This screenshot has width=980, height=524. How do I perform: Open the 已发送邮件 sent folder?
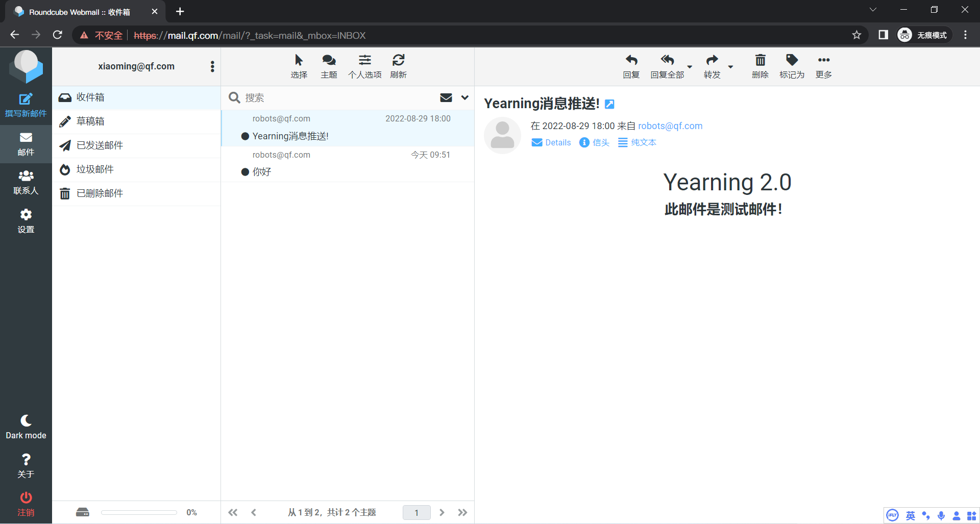136,145
